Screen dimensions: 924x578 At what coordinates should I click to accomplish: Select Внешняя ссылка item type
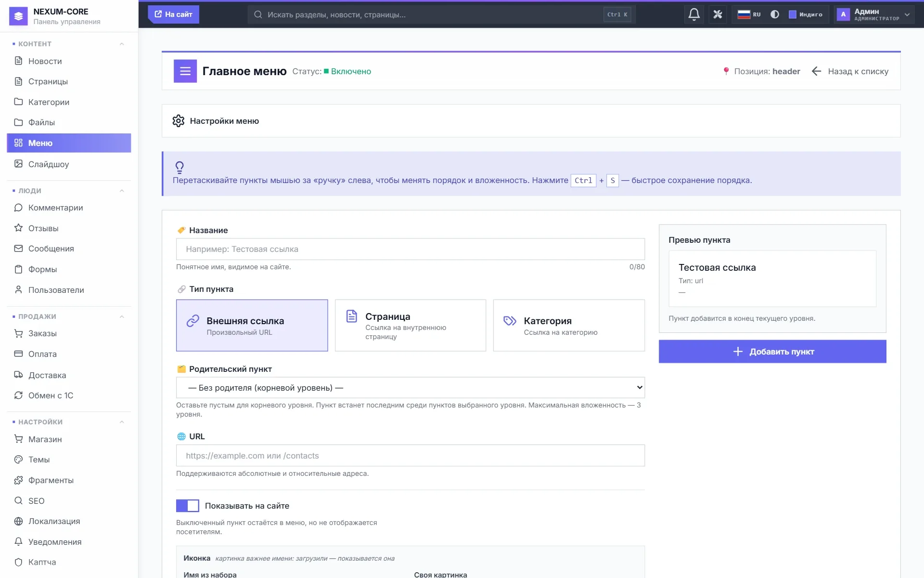pyautogui.click(x=252, y=326)
